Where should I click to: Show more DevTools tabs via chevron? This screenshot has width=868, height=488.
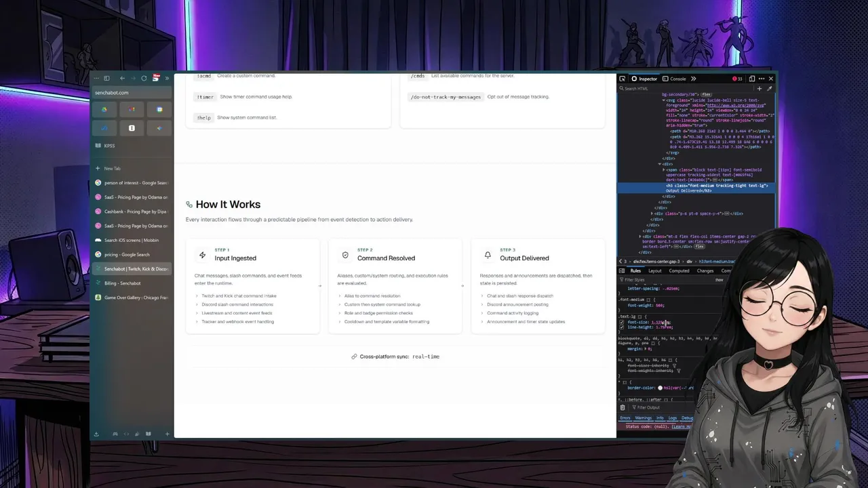[693, 79]
